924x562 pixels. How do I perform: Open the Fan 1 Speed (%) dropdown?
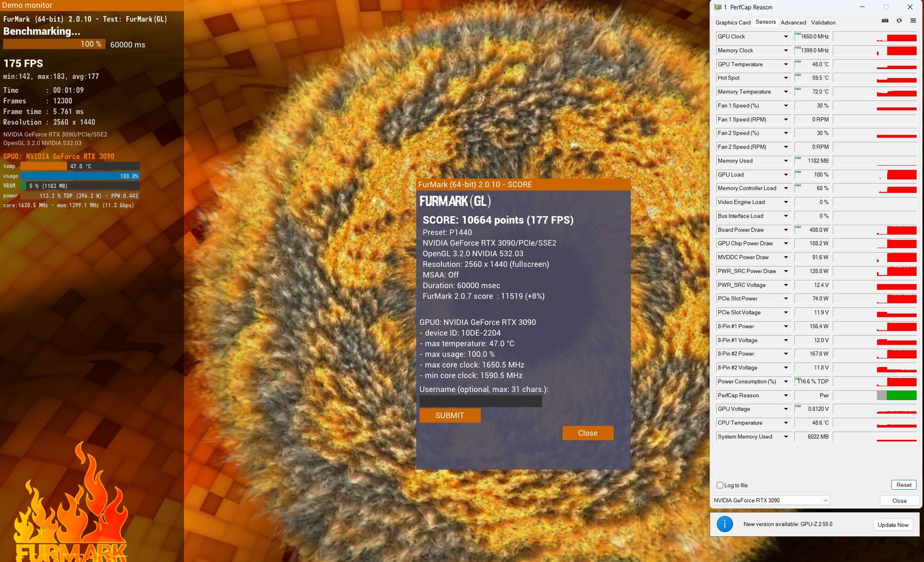pos(786,106)
